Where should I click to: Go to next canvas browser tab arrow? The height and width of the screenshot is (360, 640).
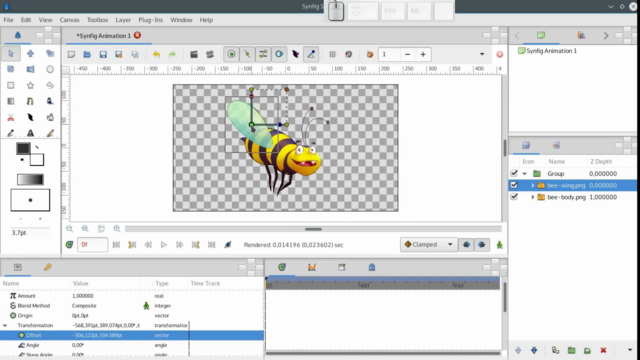pos(606,36)
